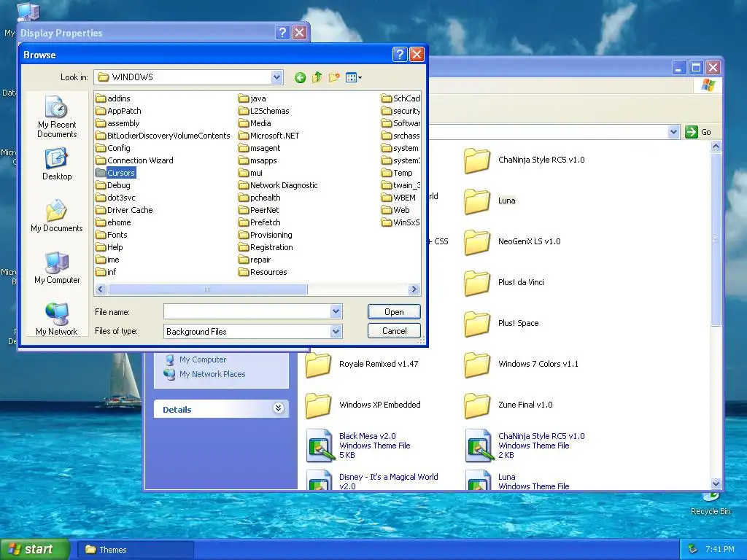
Task: Create a new folder icon in Browse dialog
Action: (334, 77)
